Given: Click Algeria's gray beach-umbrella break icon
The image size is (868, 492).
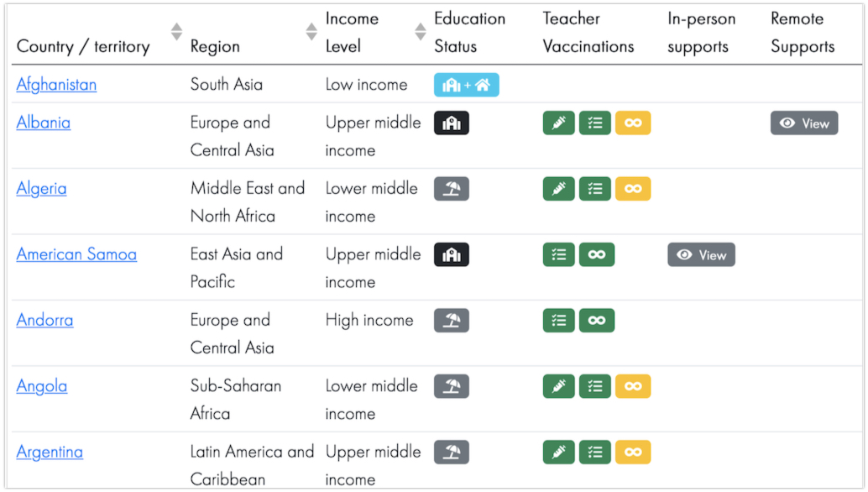Looking at the screenshot, I should (451, 189).
